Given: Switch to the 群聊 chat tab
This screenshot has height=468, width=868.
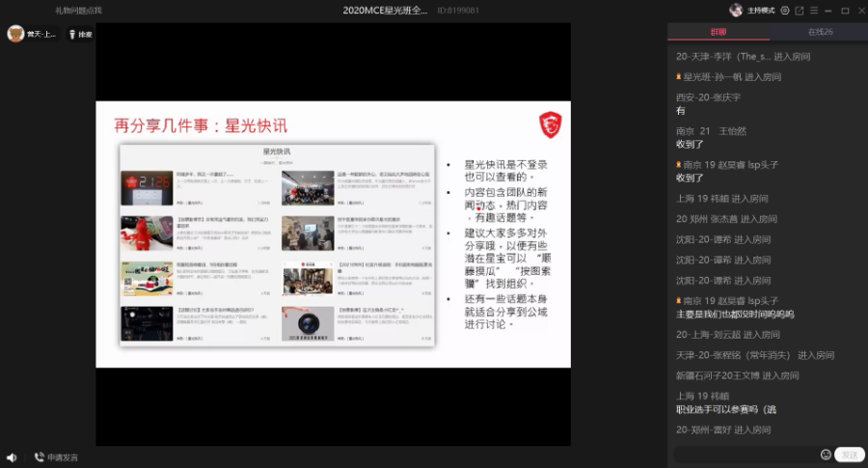Looking at the screenshot, I should point(719,32).
